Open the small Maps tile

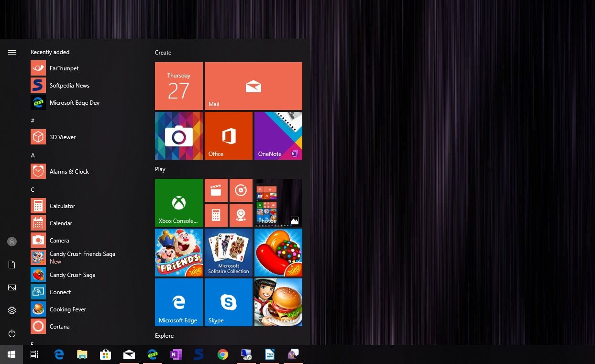(241, 215)
